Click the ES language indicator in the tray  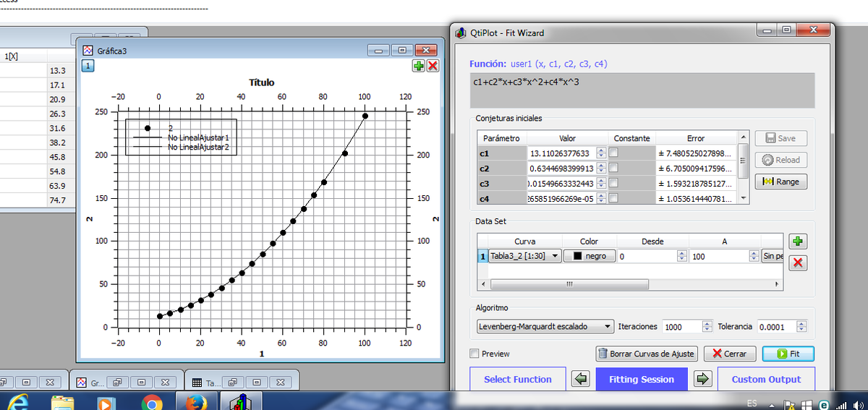point(751,403)
